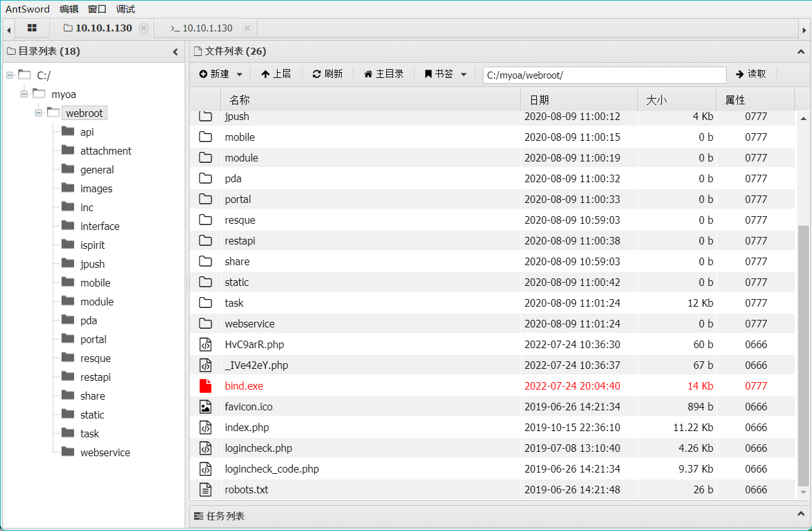Sort by 名称 column header

pos(371,100)
